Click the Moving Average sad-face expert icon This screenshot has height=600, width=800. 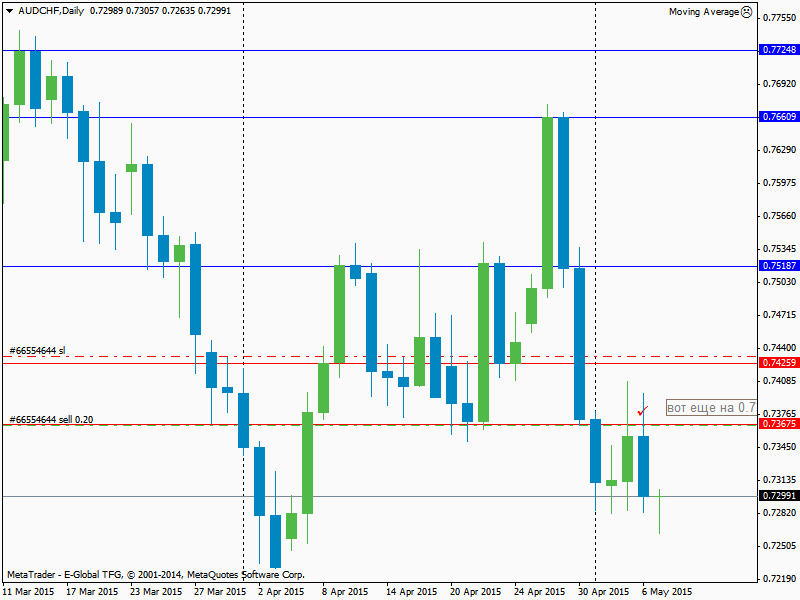click(x=746, y=12)
